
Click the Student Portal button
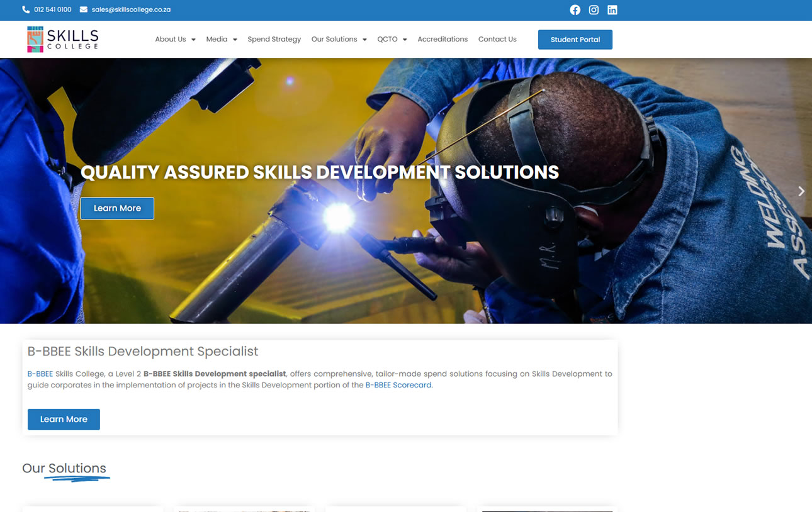575,40
